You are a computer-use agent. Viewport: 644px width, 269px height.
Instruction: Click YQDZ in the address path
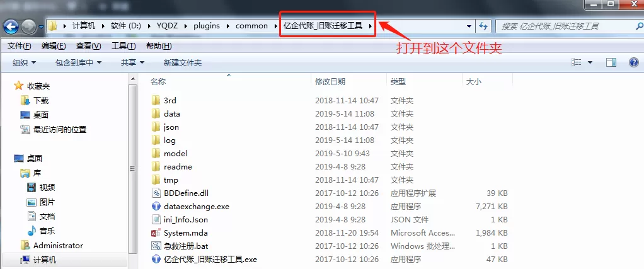pyautogui.click(x=168, y=26)
